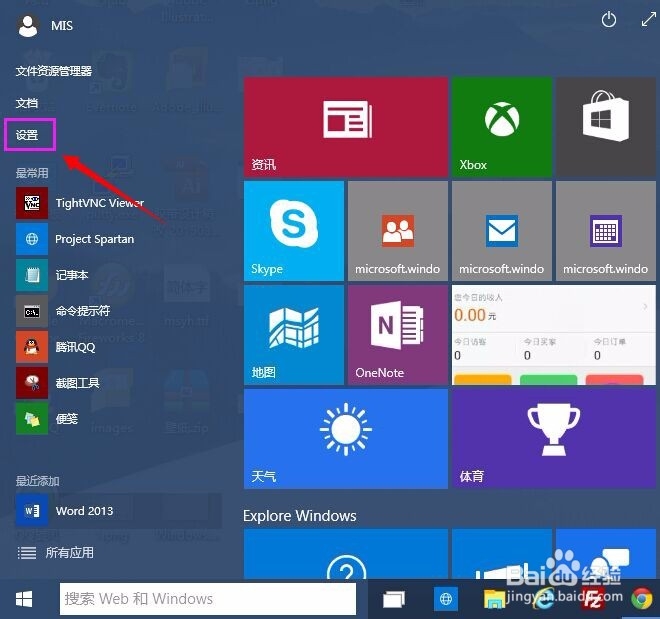Image resolution: width=660 pixels, height=619 pixels.
Task: Click the MIS user name
Action: click(x=62, y=26)
